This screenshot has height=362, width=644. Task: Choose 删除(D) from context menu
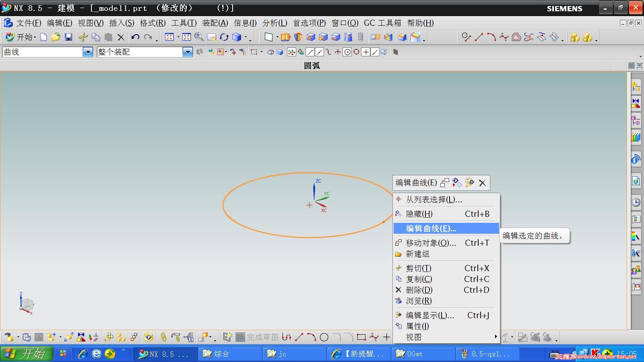[x=446, y=290]
